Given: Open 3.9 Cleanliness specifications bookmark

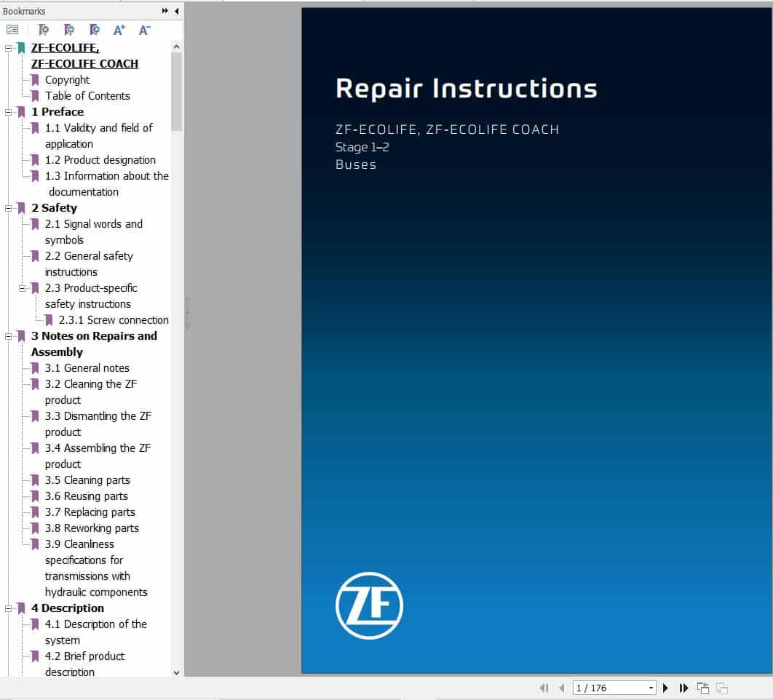Looking at the screenshot, I should (x=96, y=568).
